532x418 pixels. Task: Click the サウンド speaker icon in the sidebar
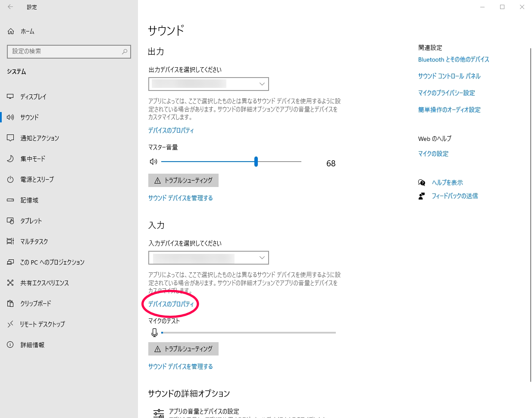click(x=10, y=117)
